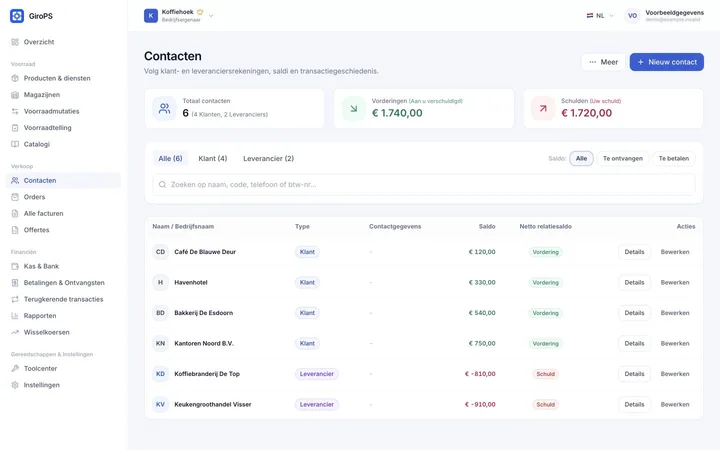Image resolution: width=720 pixels, height=450 pixels.
Task: Click the Netherlands flag icon
Action: [x=590, y=16]
